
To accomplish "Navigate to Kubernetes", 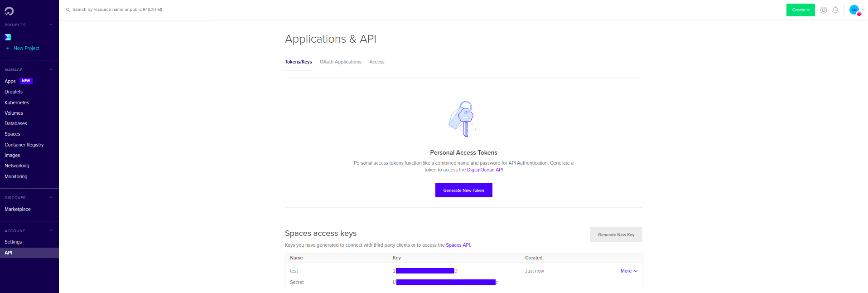I will [x=17, y=103].
